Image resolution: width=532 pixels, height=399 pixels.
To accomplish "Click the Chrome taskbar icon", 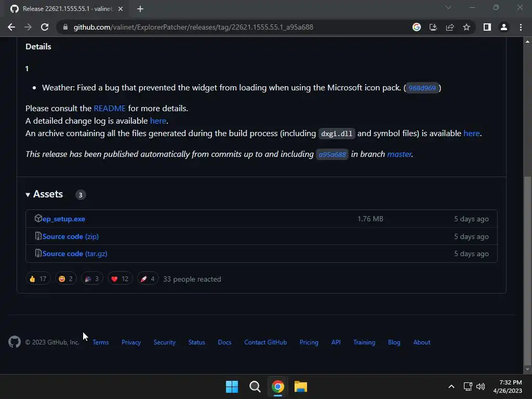I will point(278,387).
